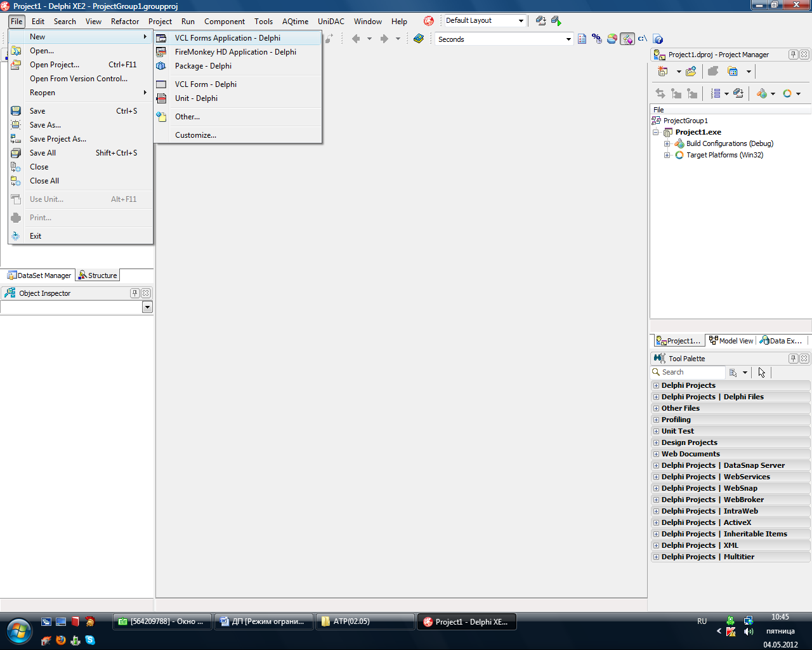The width and height of the screenshot is (812, 650).
Task: Select Customize... in New submenu
Action: click(238, 135)
